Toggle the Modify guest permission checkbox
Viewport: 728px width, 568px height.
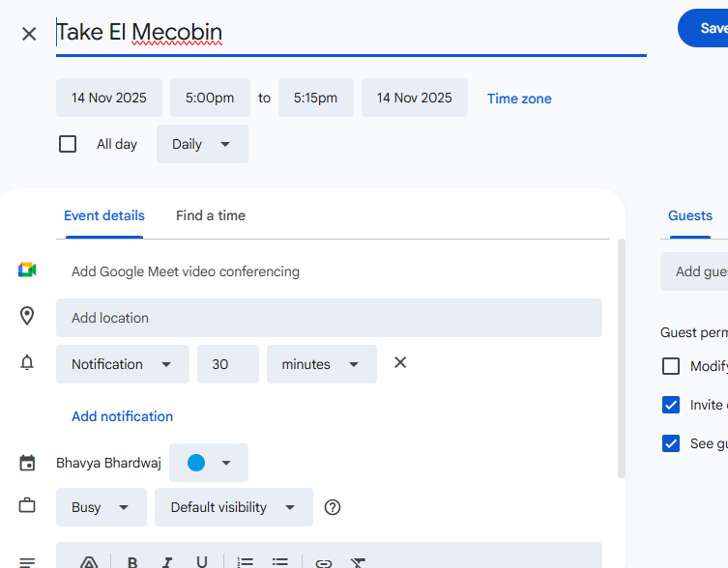click(671, 366)
